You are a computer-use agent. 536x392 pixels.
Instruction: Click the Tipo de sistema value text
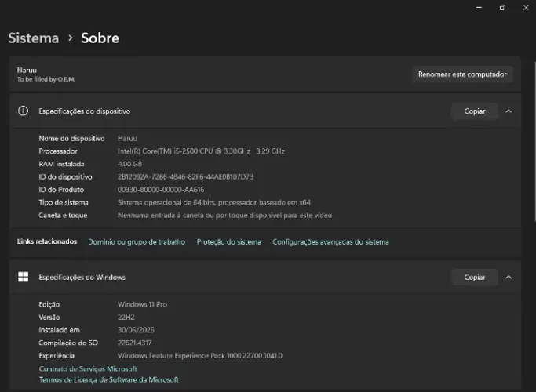coord(214,202)
